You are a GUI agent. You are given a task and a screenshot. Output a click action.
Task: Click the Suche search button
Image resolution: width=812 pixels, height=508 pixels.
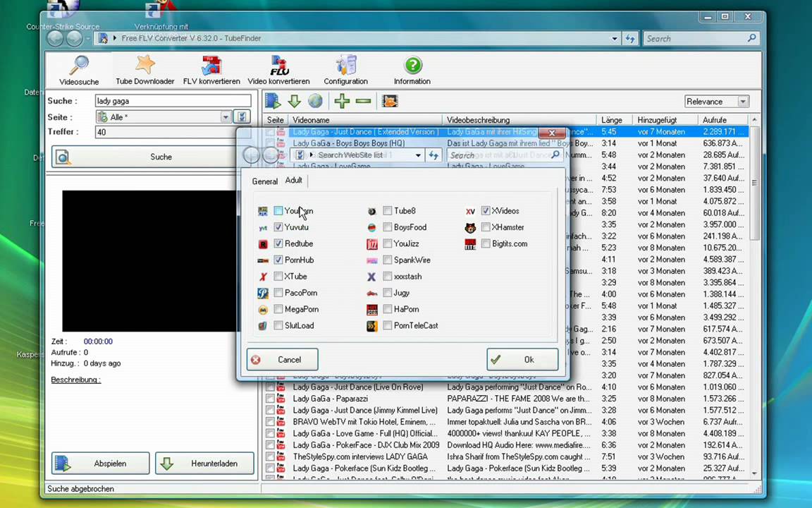tap(150, 157)
